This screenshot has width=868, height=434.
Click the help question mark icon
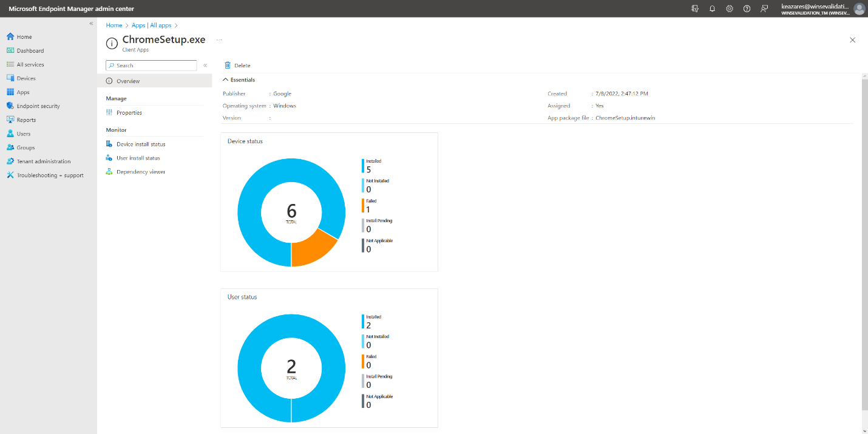click(x=747, y=8)
